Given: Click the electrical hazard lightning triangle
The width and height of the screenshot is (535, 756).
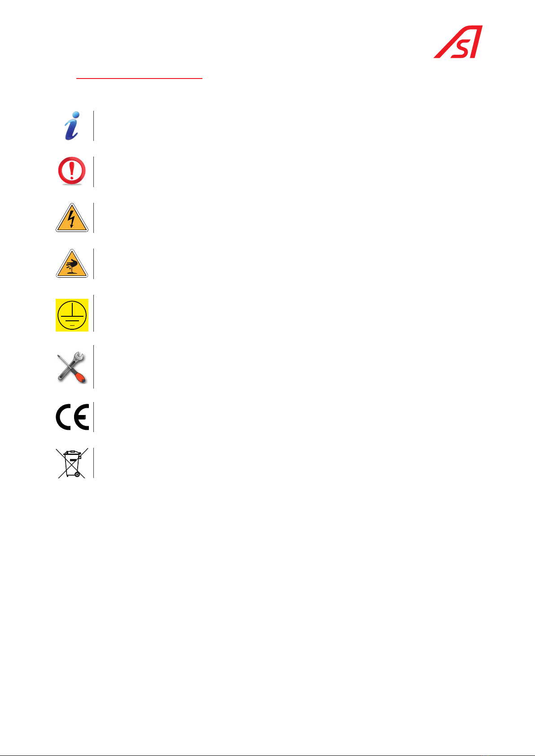Looking at the screenshot, I should pyautogui.click(x=72, y=218).
